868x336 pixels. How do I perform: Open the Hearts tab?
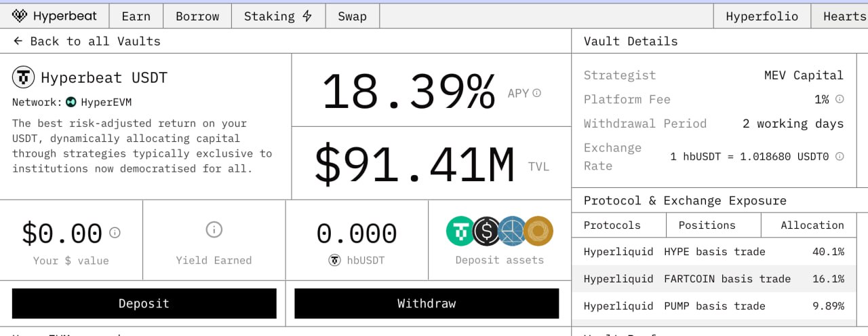tap(840, 16)
